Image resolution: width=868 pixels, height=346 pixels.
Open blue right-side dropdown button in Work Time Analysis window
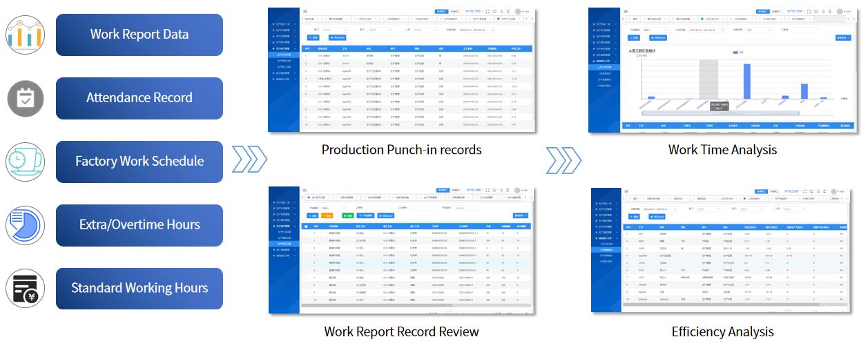point(843,37)
